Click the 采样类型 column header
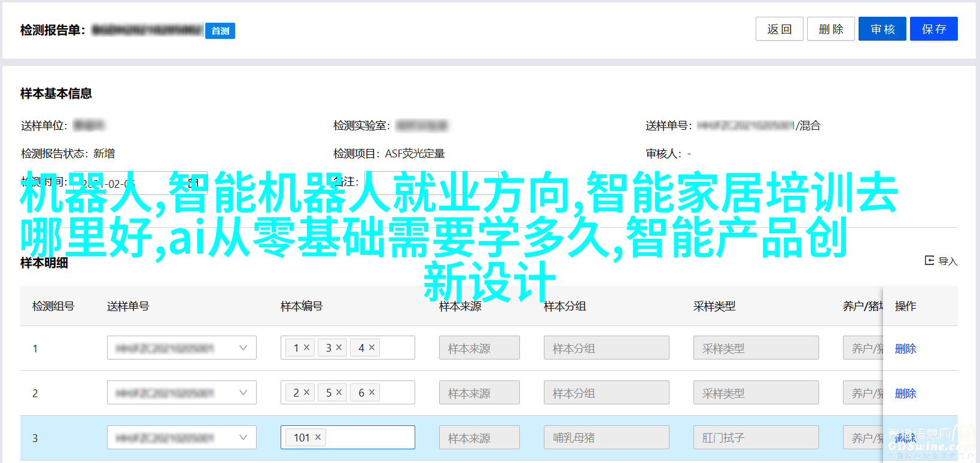Image resolution: width=980 pixels, height=463 pixels. tap(714, 306)
